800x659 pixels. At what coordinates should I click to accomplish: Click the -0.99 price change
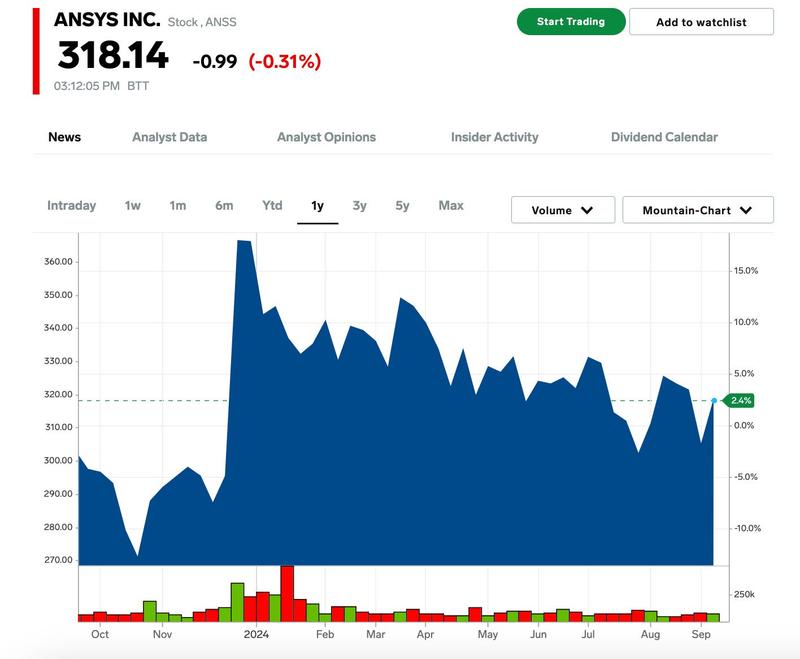tap(215, 62)
